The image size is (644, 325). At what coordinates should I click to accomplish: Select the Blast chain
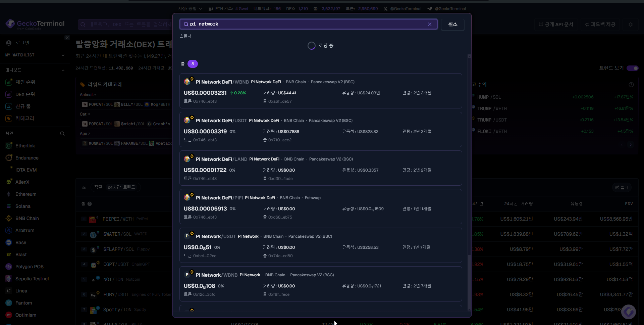(17, 254)
